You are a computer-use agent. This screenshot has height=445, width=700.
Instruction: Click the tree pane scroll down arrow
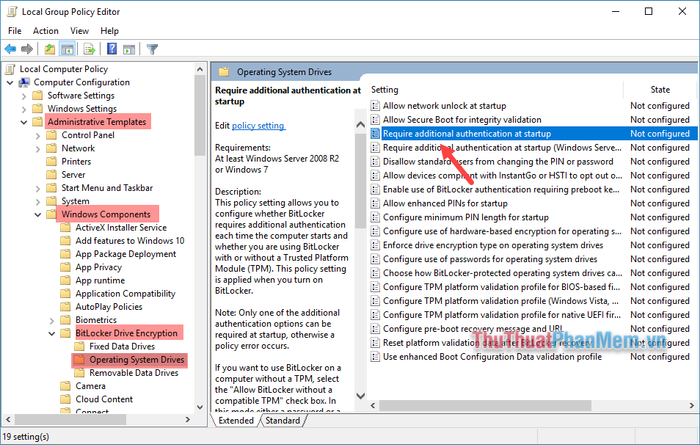(x=200, y=407)
